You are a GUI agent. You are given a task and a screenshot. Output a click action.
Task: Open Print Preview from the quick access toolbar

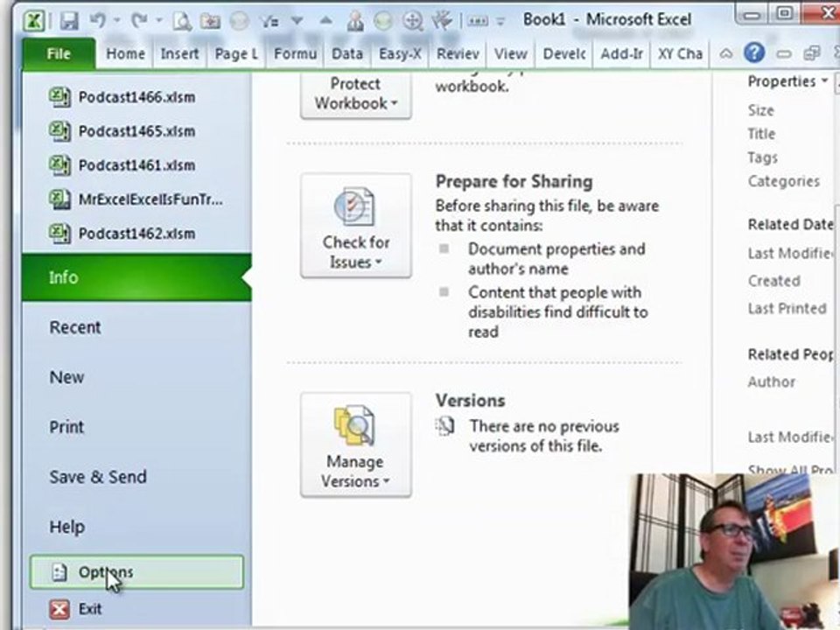[x=182, y=21]
